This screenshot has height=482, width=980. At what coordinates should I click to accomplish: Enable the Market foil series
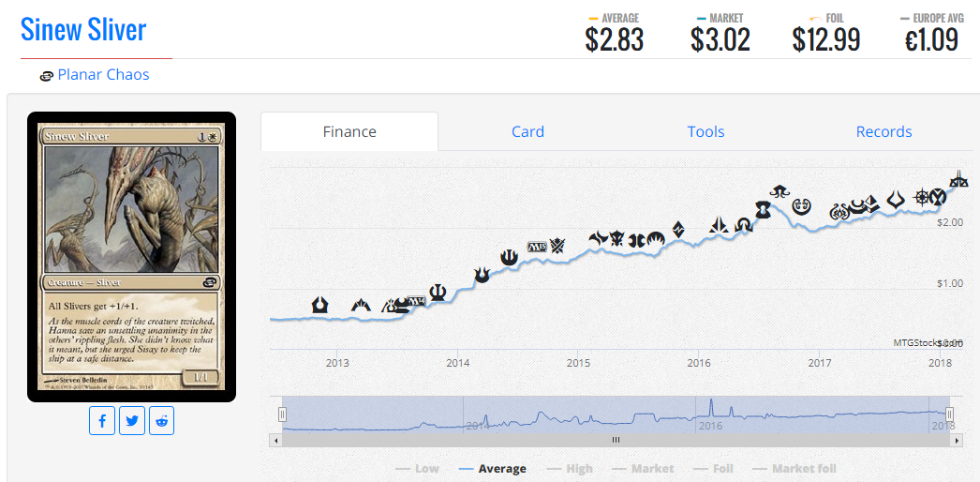(794, 468)
